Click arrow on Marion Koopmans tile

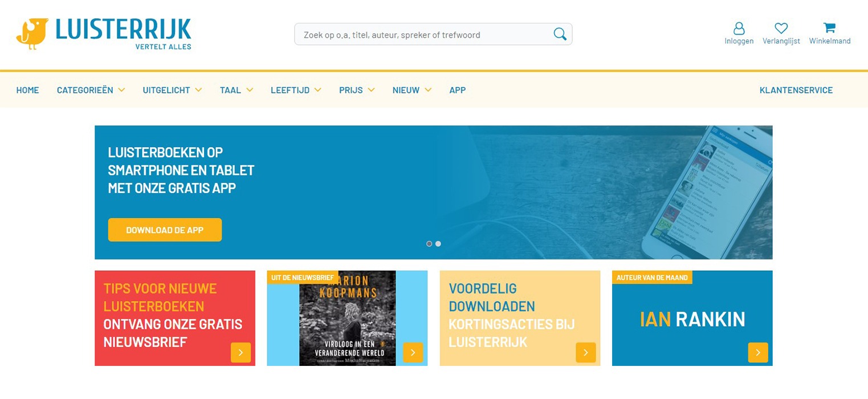413,353
